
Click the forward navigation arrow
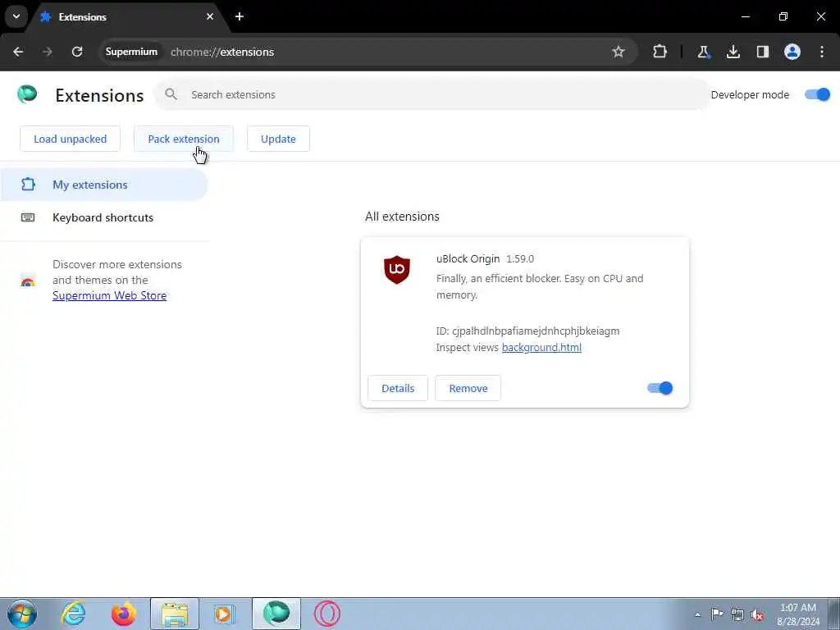click(x=48, y=52)
